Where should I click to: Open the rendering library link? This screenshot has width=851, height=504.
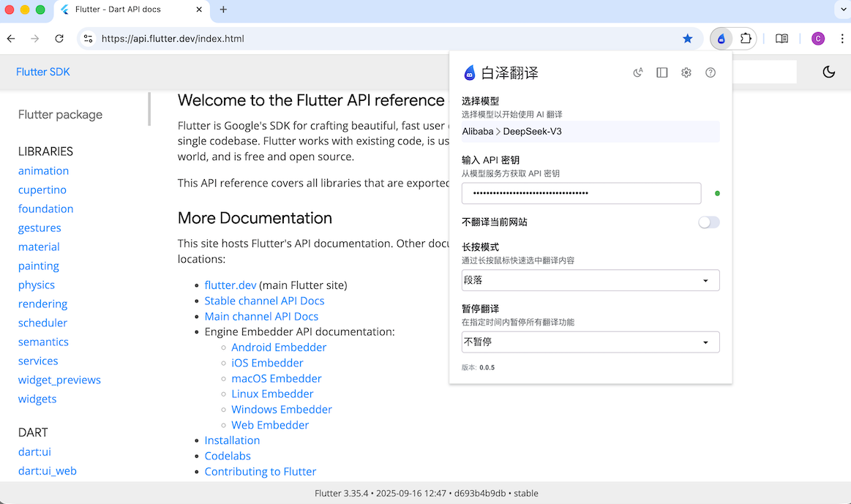[43, 304]
